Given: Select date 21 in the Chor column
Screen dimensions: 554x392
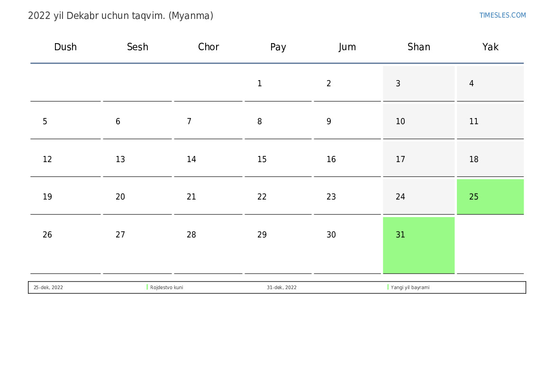Looking at the screenshot, I should [x=191, y=197].
